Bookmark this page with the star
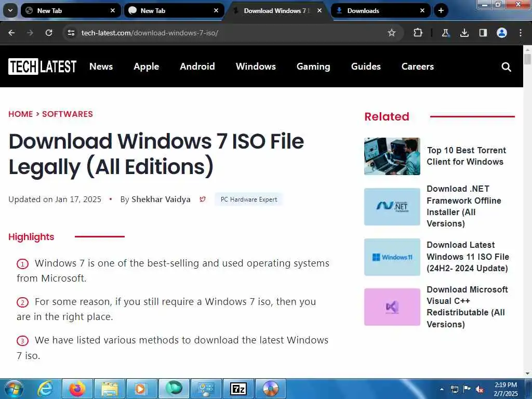The width and height of the screenshot is (532, 399). [392, 33]
